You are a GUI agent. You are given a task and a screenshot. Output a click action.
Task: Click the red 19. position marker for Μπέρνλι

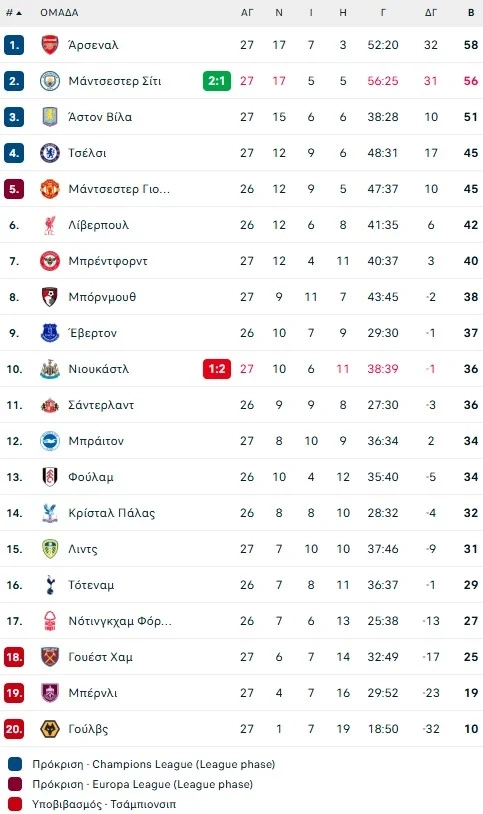pos(14,693)
